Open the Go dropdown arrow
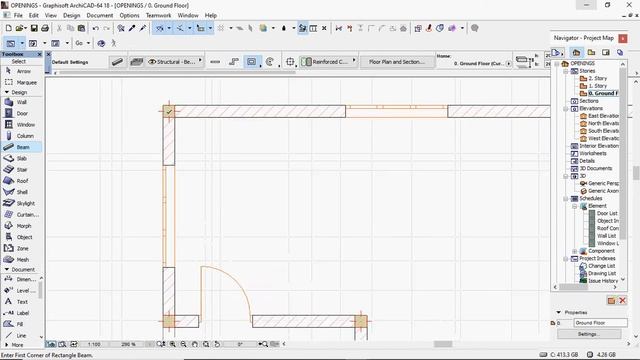 [x=88, y=43]
